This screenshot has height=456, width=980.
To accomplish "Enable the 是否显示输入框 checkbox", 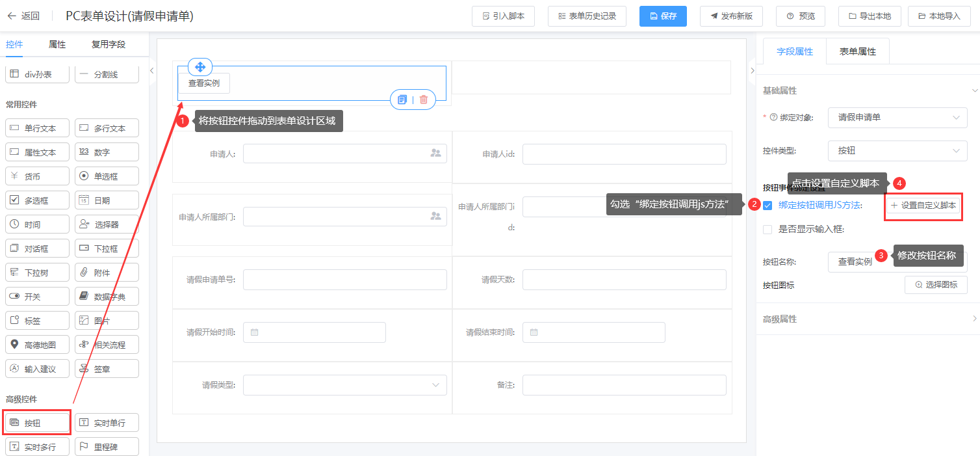I will tap(767, 229).
